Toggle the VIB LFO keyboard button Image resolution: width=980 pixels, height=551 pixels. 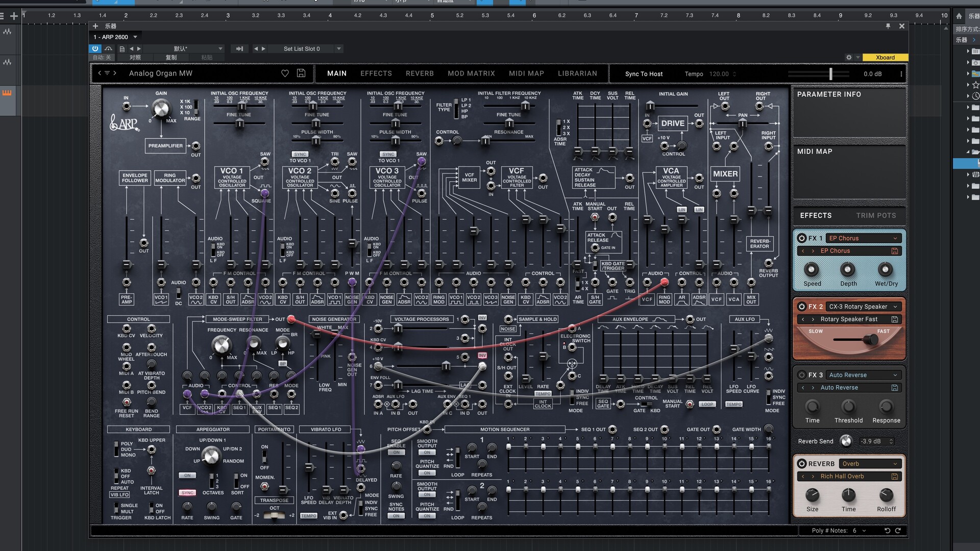tap(120, 495)
